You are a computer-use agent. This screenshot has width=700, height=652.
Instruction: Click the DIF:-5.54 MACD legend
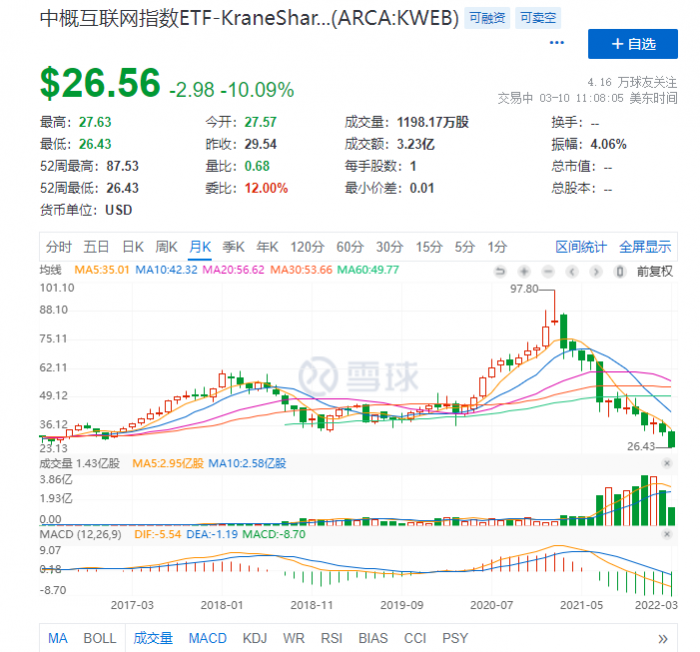(158, 534)
